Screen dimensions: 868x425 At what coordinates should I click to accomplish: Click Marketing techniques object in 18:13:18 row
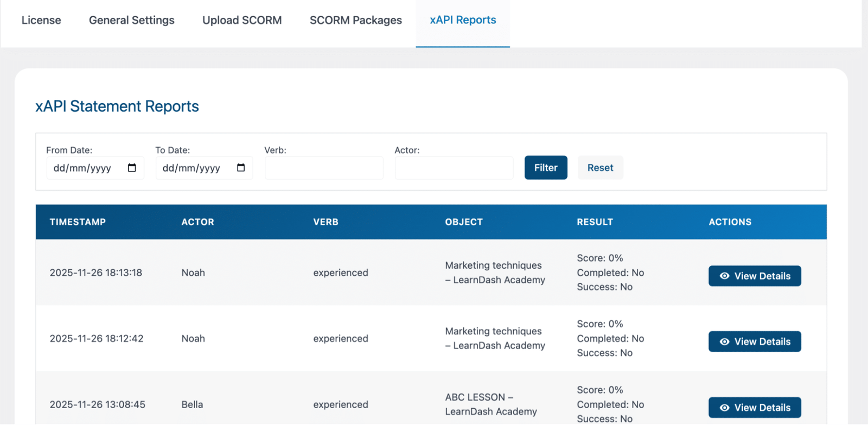pos(495,272)
